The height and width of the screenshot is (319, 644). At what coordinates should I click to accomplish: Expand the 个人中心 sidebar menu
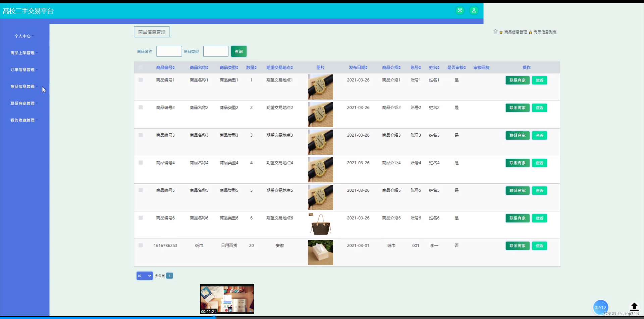pyautogui.click(x=23, y=36)
